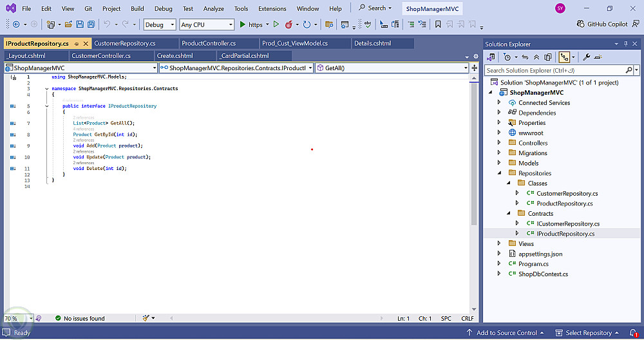The image size is (644, 340).
Task: Toggle a bookmark with the bookmark icon
Action: (x=438, y=24)
